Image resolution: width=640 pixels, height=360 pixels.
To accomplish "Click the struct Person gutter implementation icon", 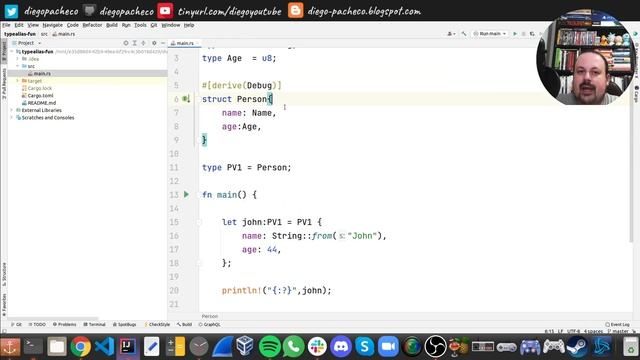I will point(186,99).
